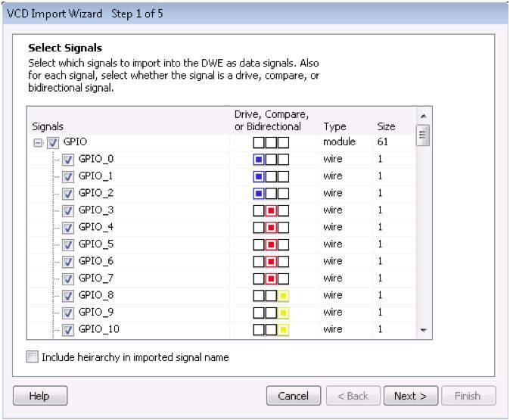Click the blue drive box for GPIO_0
Viewport: 510px width, 420px height.
(259, 160)
